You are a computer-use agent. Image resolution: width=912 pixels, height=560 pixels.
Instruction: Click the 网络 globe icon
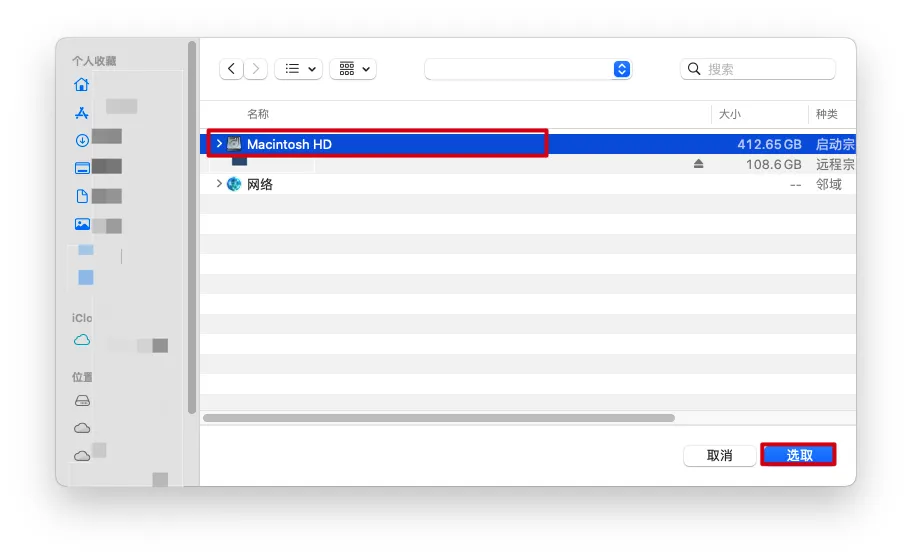click(x=234, y=184)
